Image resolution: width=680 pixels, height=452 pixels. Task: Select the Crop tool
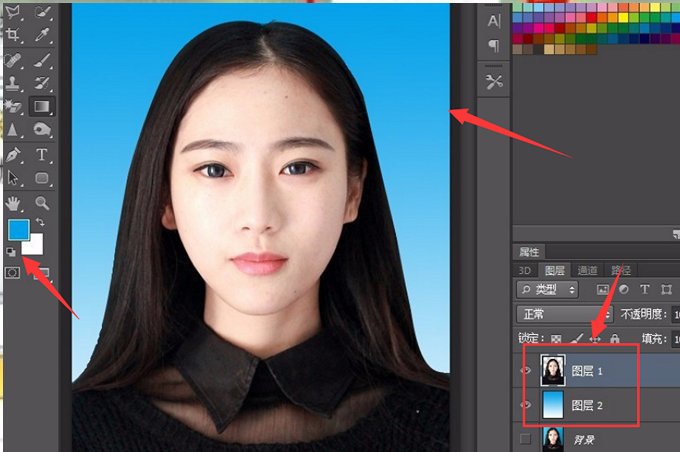click(x=13, y=35)
